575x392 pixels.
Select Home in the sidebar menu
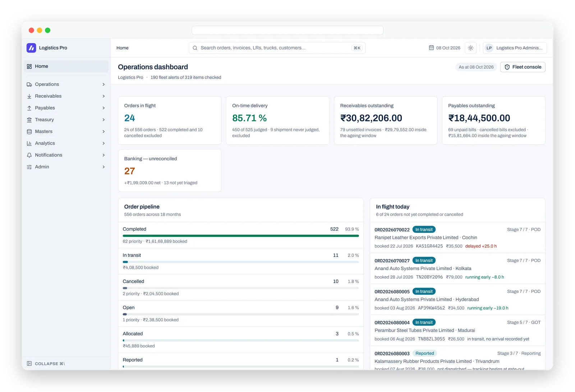(66, 66)
